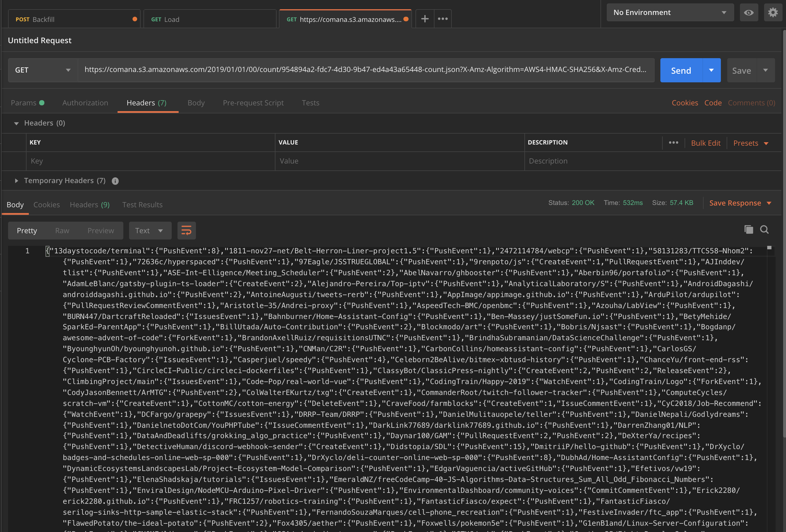The image size is (786, 532).
Task: Open the response search magnifier icon
Action: click(764, 229)
